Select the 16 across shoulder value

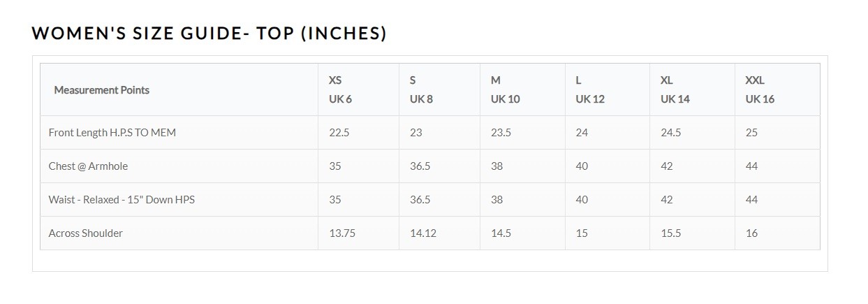coord(751,233)
